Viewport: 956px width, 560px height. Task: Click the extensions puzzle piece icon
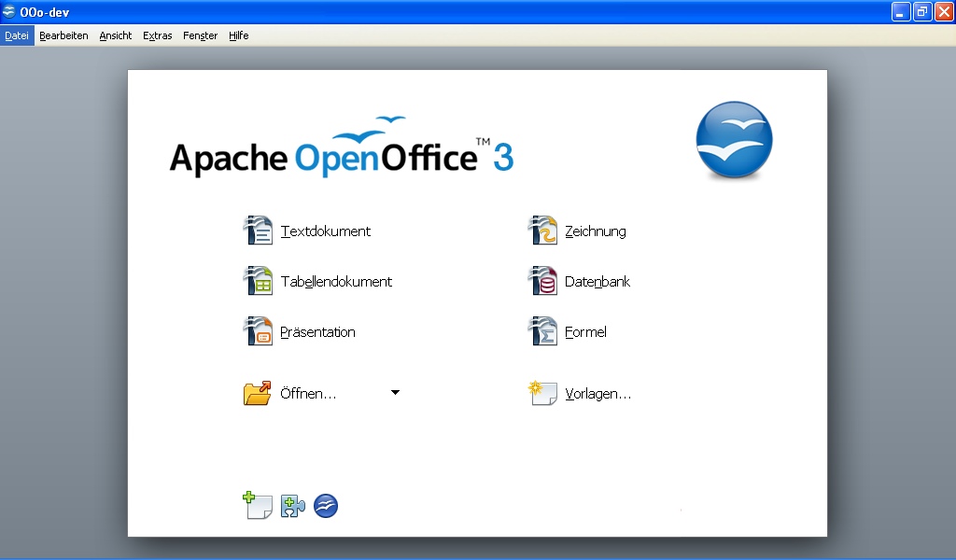292,506
